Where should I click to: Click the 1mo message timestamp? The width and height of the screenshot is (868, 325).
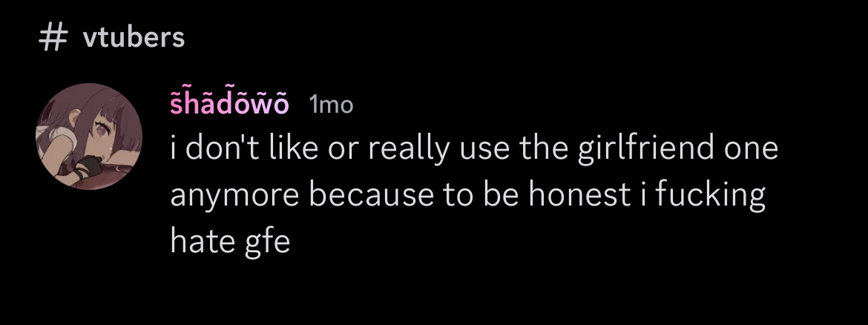(x=331, y=104)
